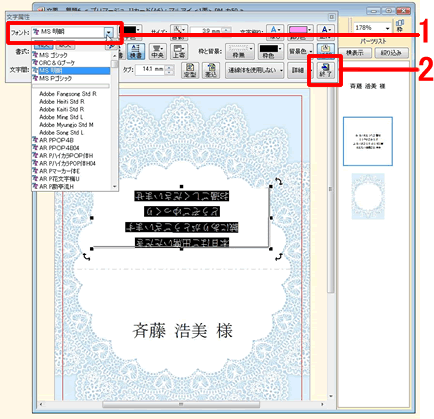Select the 上寄 top alignment icon
The image size is (434, 419).
click(x=179, y=51)
